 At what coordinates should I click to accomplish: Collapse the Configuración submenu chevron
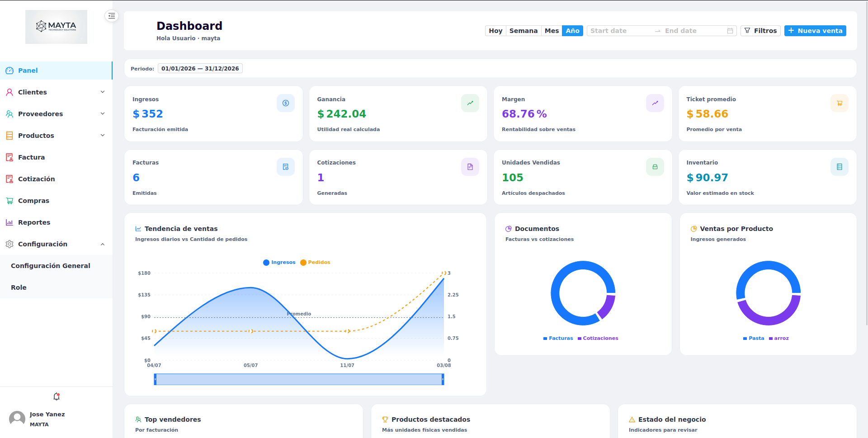[103, 244]
